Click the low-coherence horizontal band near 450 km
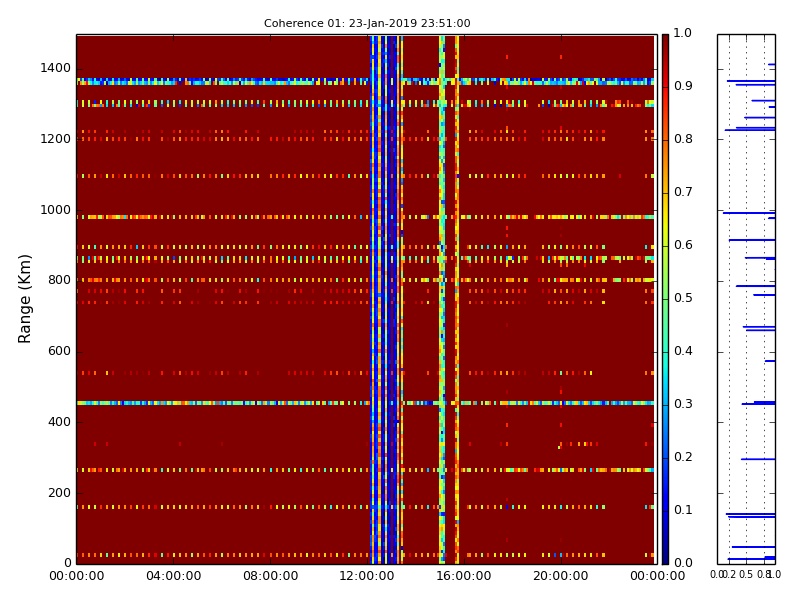Screen dimensions: 800x600 (365, 403)
